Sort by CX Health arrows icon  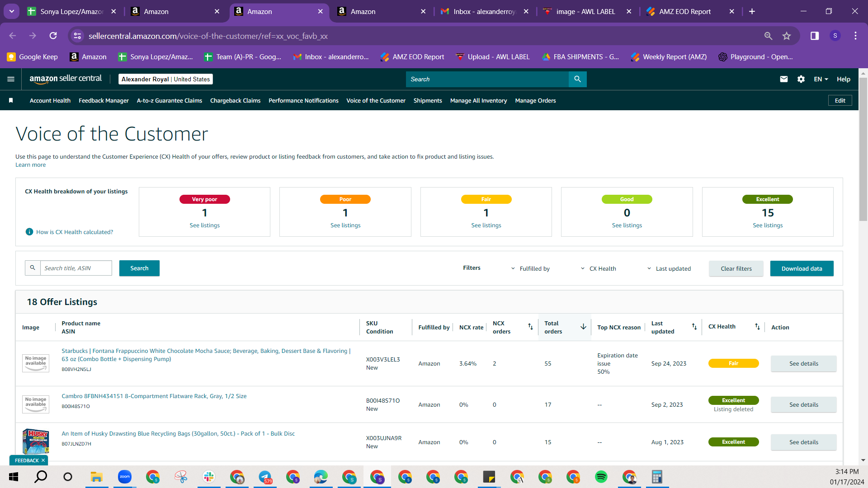(x=757, y=327)
